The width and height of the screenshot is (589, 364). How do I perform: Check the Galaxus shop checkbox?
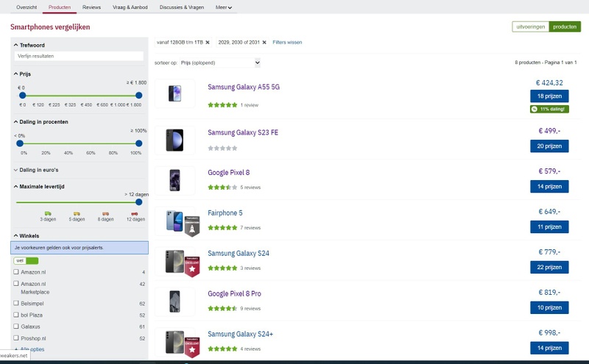(x=16, y=326)
